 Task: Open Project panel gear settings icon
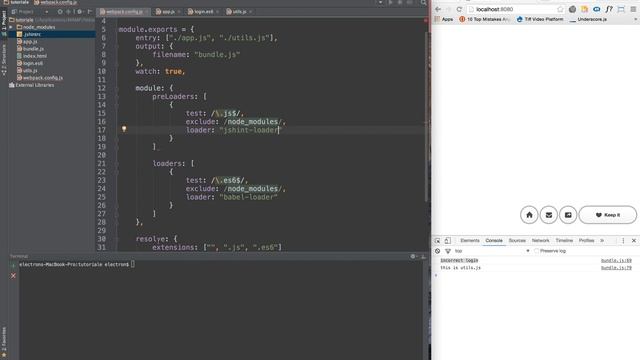click(80, 12)
